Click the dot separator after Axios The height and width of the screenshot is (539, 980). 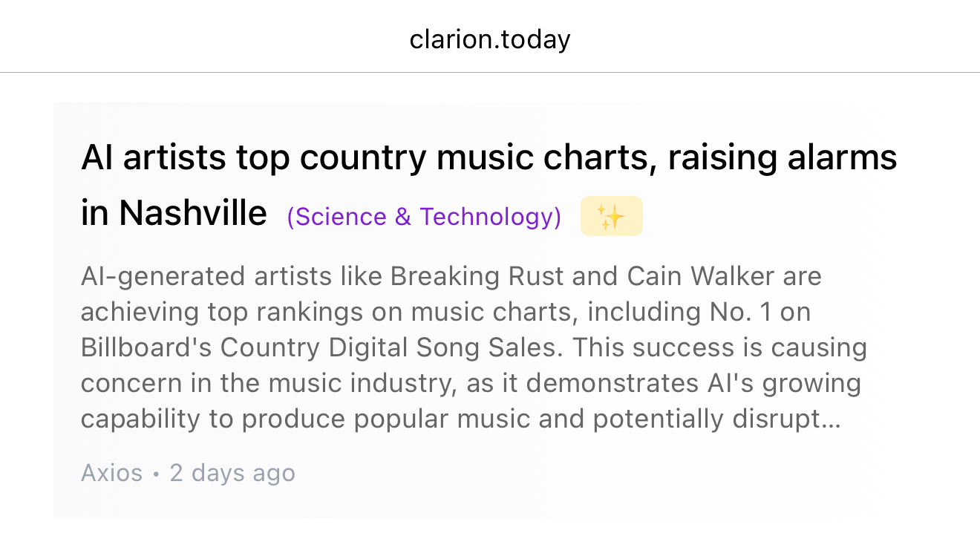tap(156, 474)
